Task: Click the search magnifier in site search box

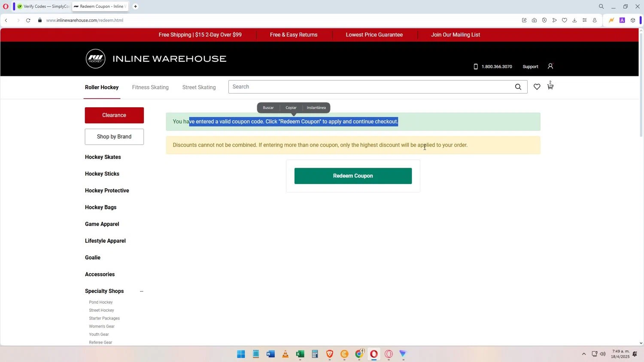Action: [518, 87]
